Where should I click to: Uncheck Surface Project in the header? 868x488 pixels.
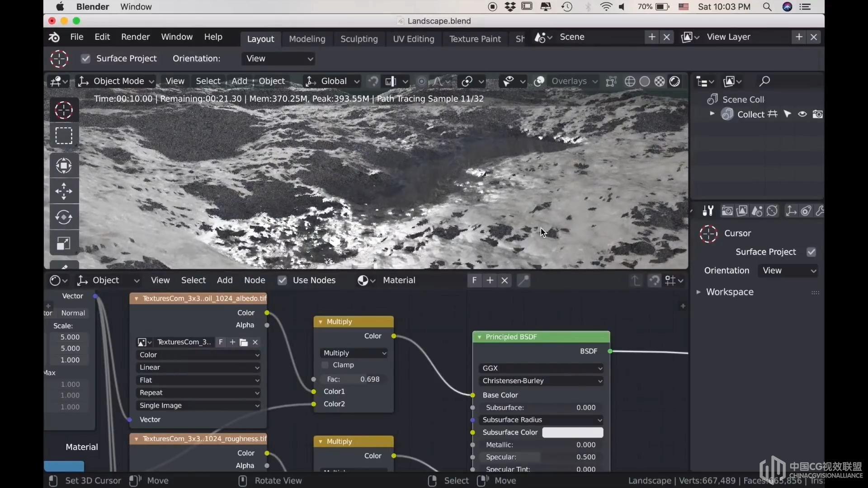tap(85, 59)
